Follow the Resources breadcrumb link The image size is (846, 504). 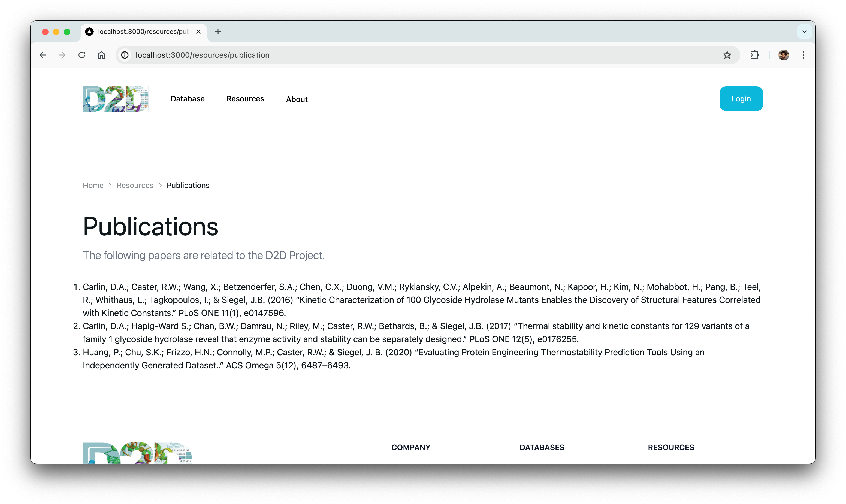(x=135, y=186)
